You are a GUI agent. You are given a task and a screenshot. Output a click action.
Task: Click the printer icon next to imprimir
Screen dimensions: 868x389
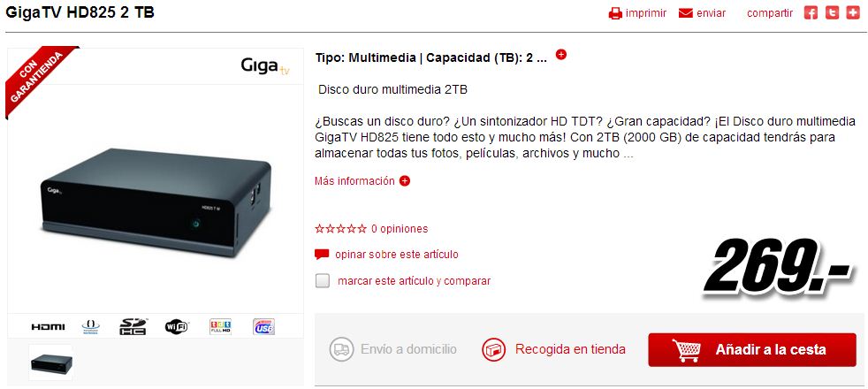(615, 13)
